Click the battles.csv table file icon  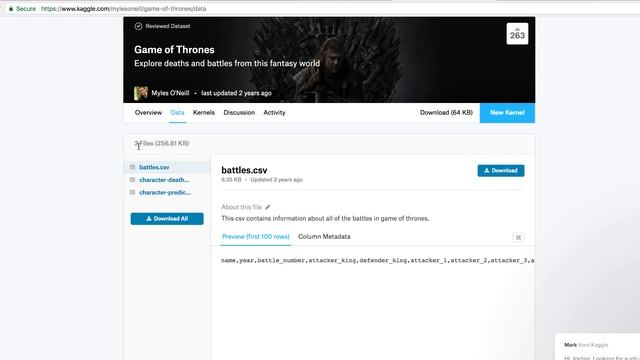pos(132,167)
